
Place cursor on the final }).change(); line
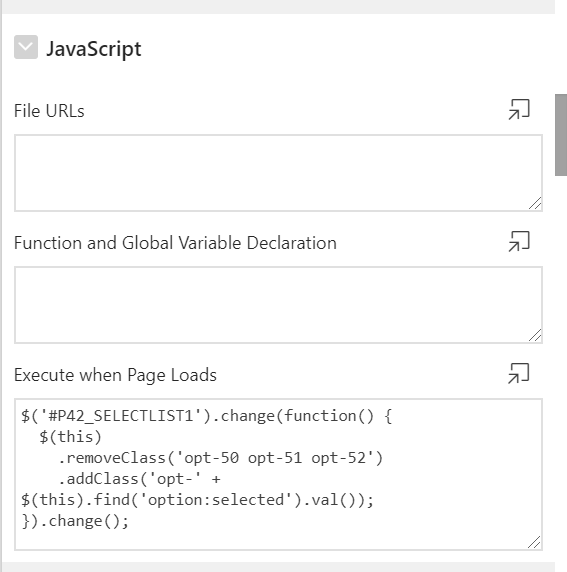click(75, 521)
